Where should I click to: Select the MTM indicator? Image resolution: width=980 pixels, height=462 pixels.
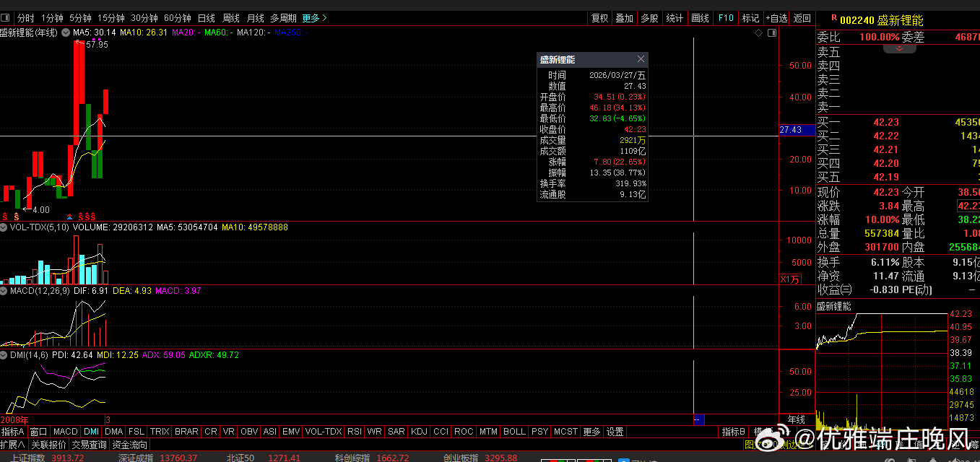tap(489, 432)
